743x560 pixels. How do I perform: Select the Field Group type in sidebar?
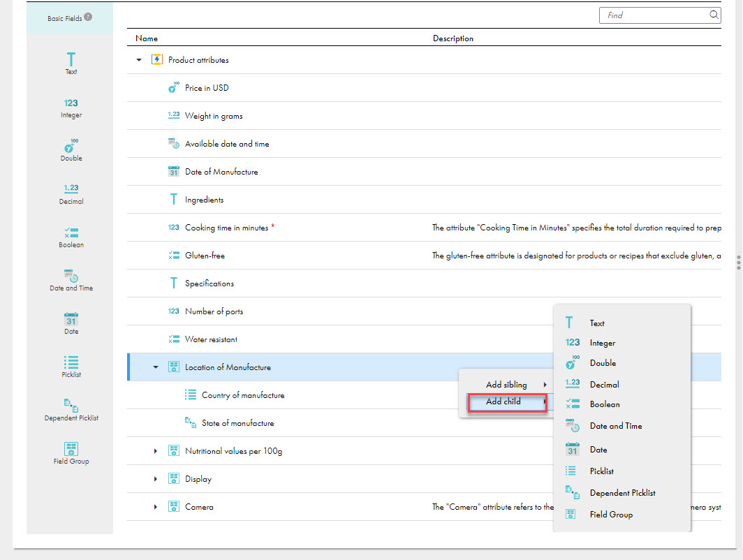pos(71,453)
